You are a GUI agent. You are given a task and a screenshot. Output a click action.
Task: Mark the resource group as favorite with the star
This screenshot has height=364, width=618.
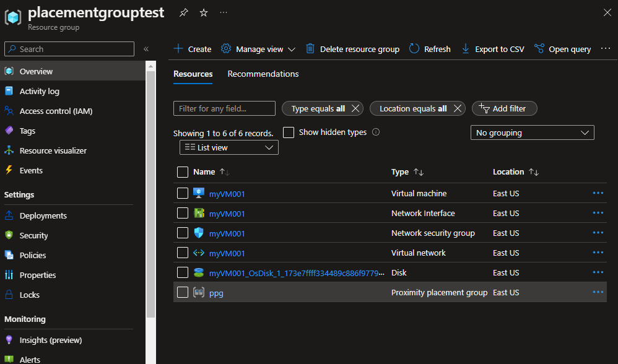point(204,12)
